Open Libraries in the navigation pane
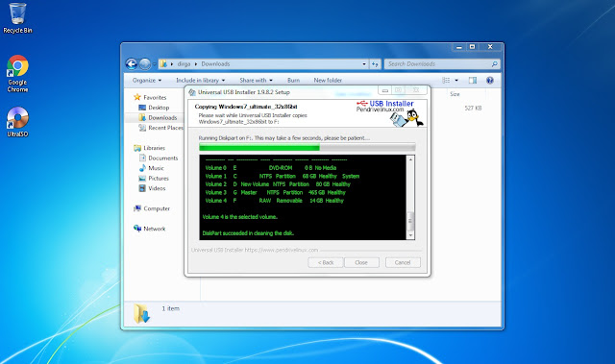The image size is (615, 364). tap(150, 148)
